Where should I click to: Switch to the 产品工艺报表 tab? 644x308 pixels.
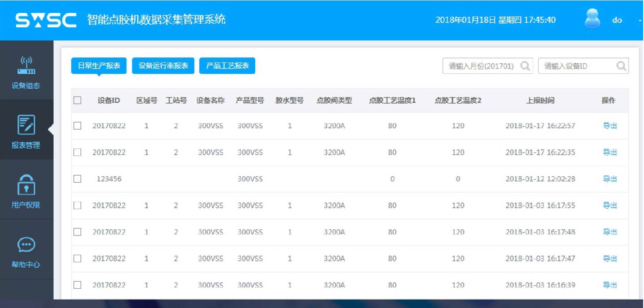point(227,66)
